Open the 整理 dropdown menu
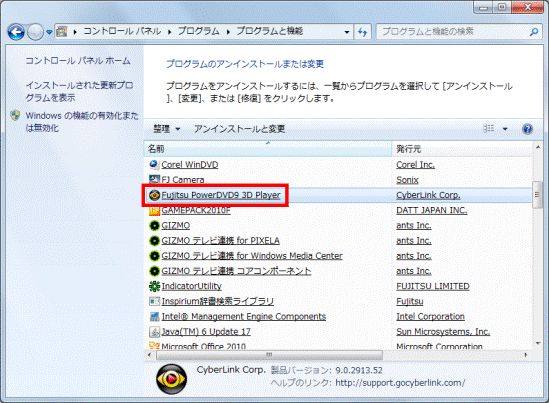 (x=167, y=129)
